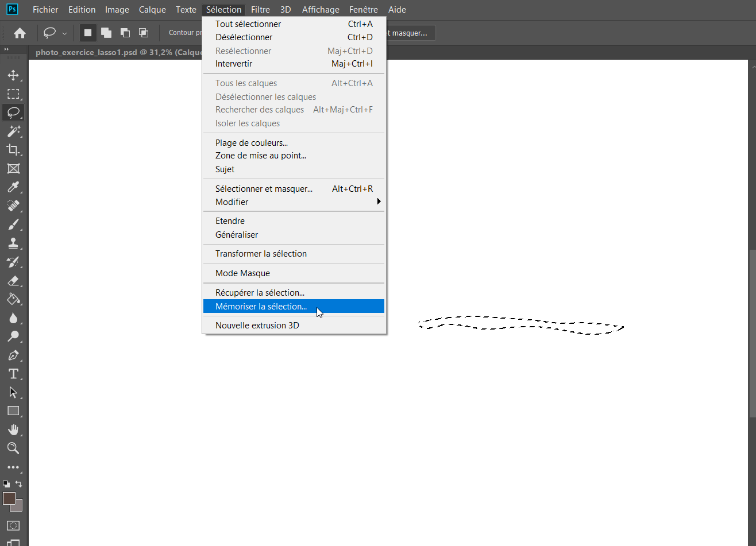Select the Rectangular Marquee tool
The height and width of the screenshot is (546, 756).
[x=13, y=94]
